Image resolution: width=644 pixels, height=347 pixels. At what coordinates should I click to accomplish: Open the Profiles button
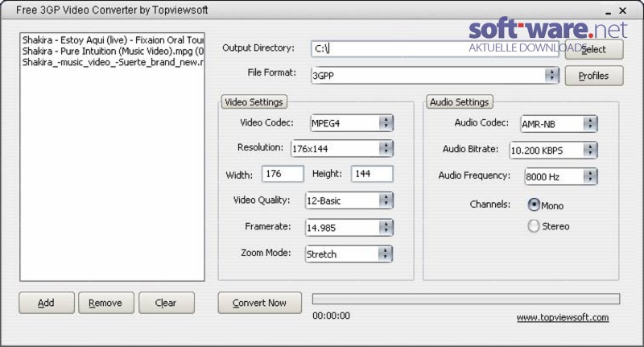point(594,76)
